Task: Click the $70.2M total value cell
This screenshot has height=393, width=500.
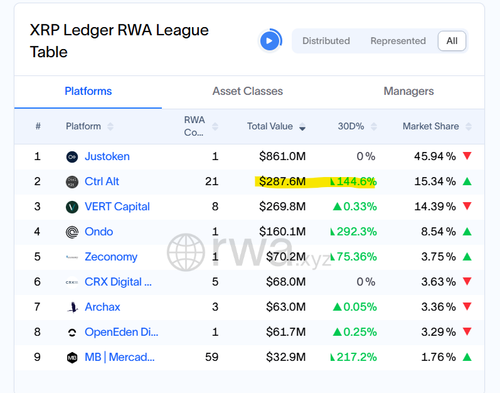Action: pos(286,257)
